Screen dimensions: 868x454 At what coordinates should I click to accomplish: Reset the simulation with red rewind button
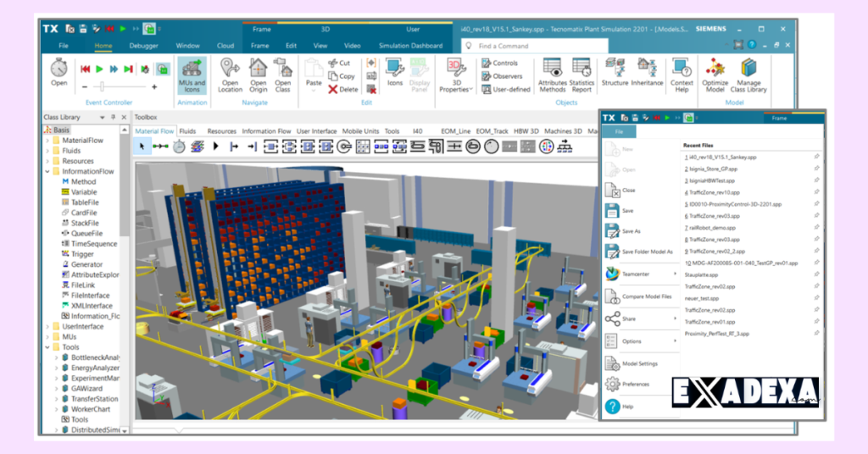(86, 69)
